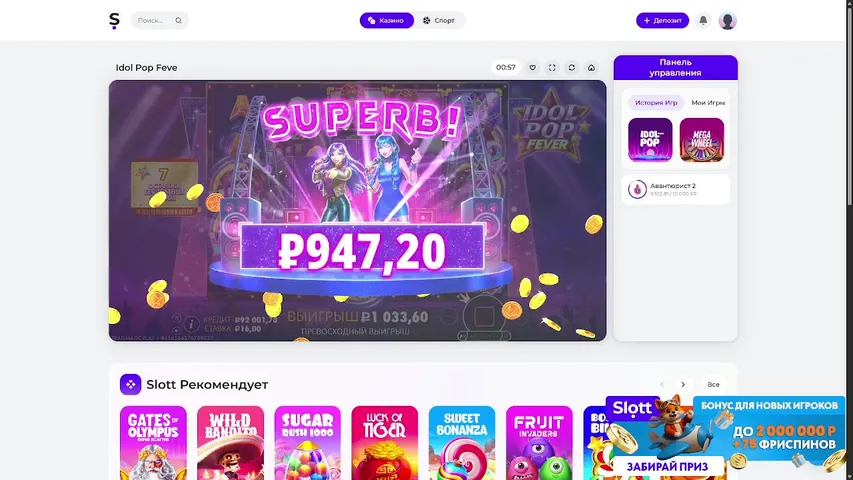The image size is (853, 480).
Task: Open the notifications bell
Action: click(703, 21)
